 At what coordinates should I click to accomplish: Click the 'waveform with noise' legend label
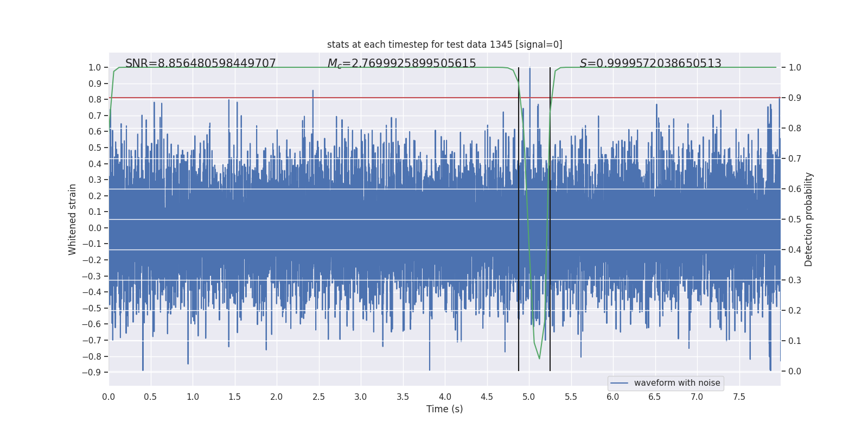(676, 383)
